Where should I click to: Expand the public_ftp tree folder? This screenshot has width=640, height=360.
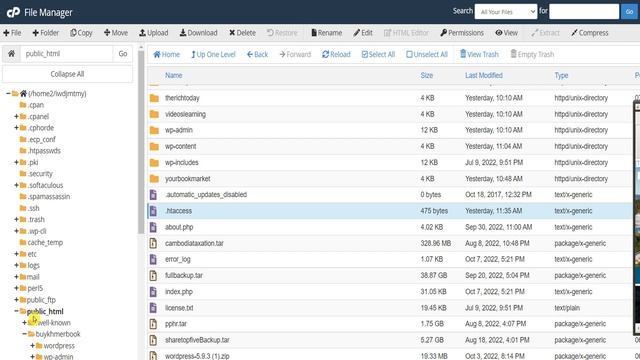pos(16,300)
